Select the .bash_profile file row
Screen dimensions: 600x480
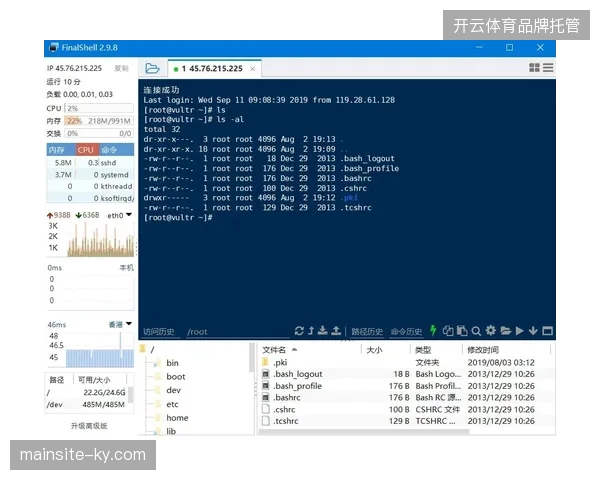point(406,386)
